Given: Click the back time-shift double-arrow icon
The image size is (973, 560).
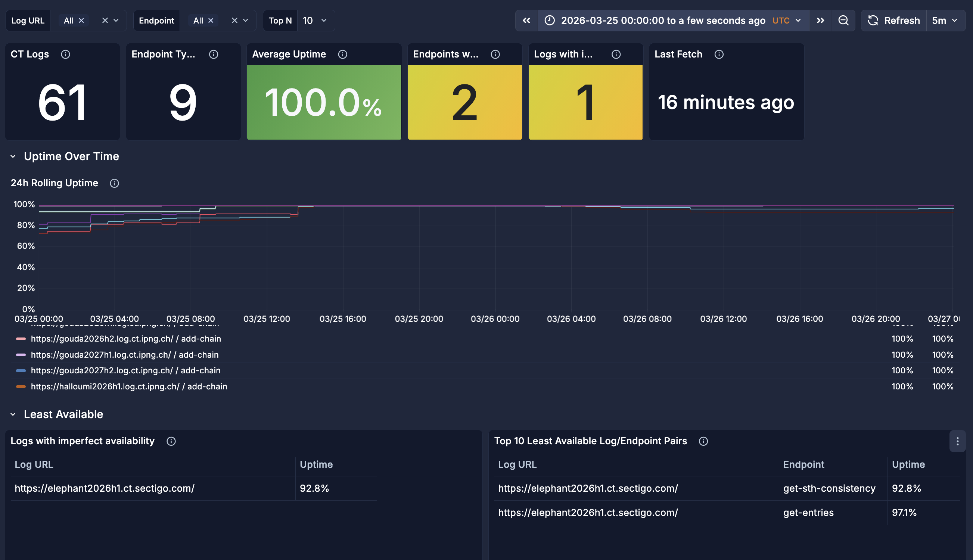Looking at the screenshot, I should (x=526, y=21).
